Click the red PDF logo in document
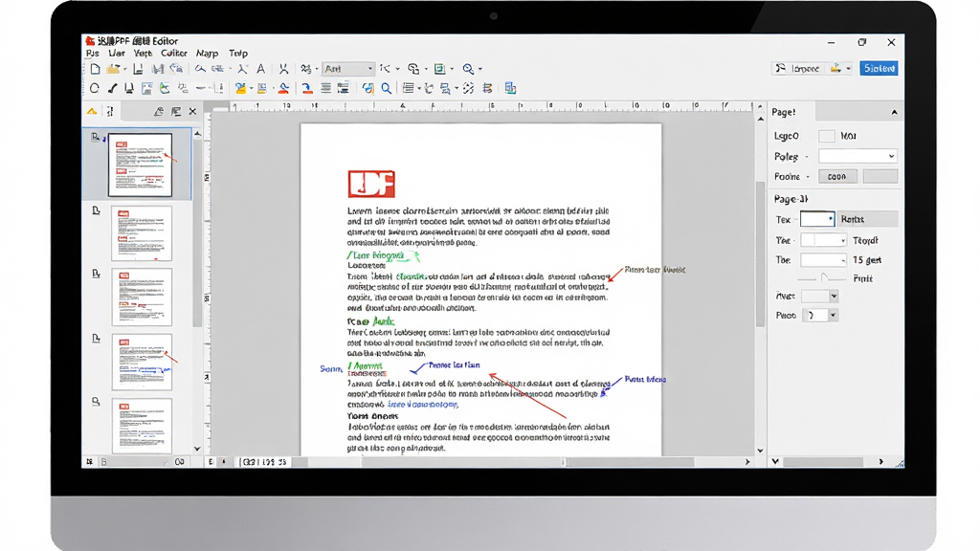Image resolution: width=980 pixels, height=551 pixels. [x=371, y=184]
